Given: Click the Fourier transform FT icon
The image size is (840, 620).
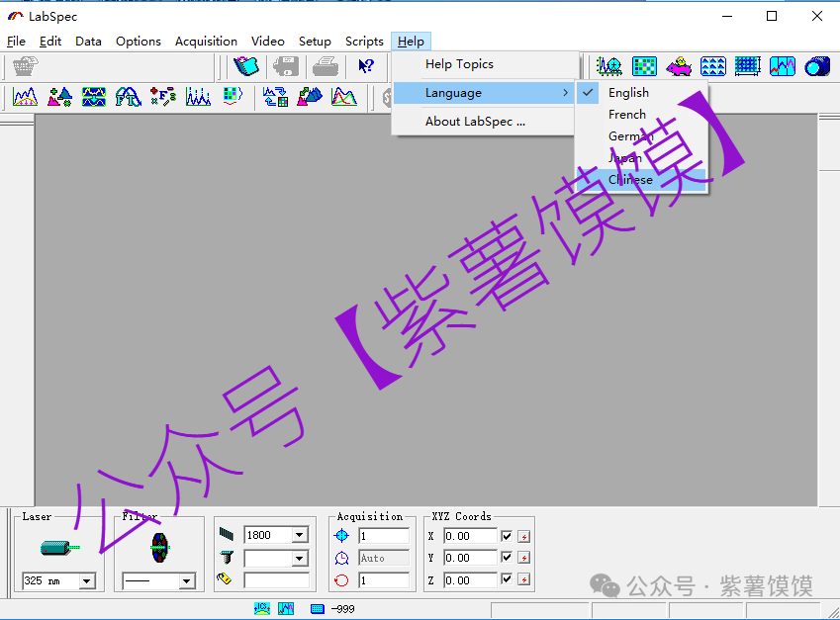Looking at the screenshot, I should 128,97.
